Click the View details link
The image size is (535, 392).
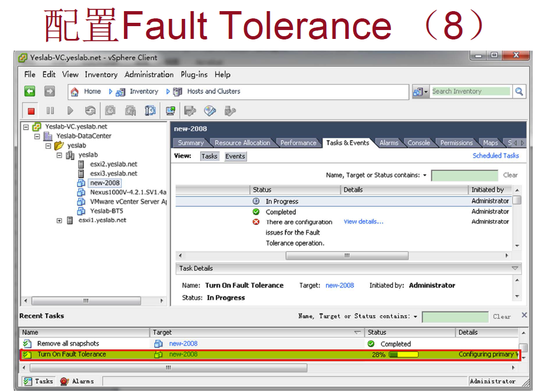point(363,222)
